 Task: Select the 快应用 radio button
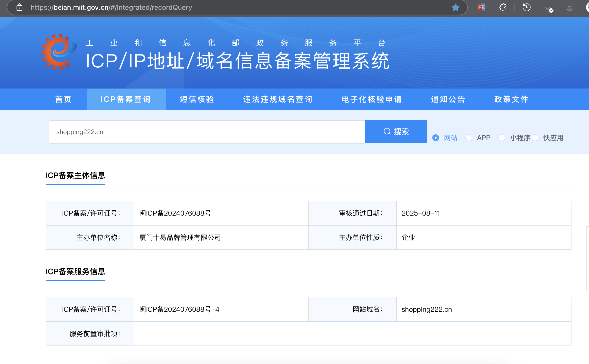tap(535, 138)
